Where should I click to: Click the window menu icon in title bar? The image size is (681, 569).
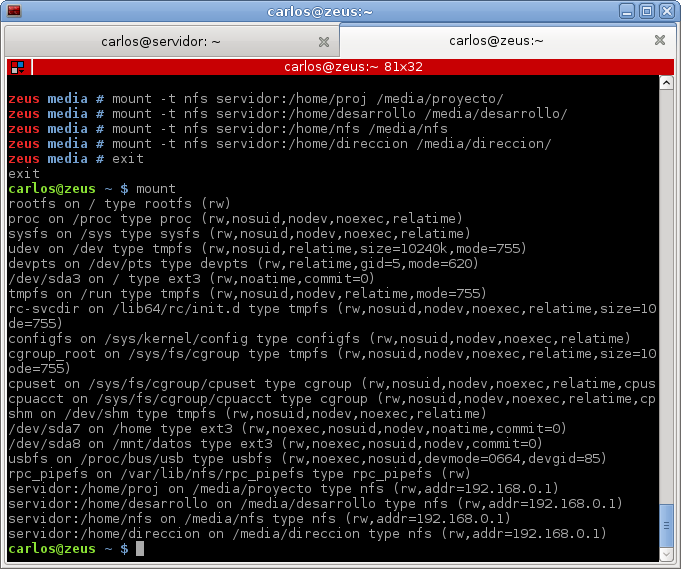coord(14,10)
